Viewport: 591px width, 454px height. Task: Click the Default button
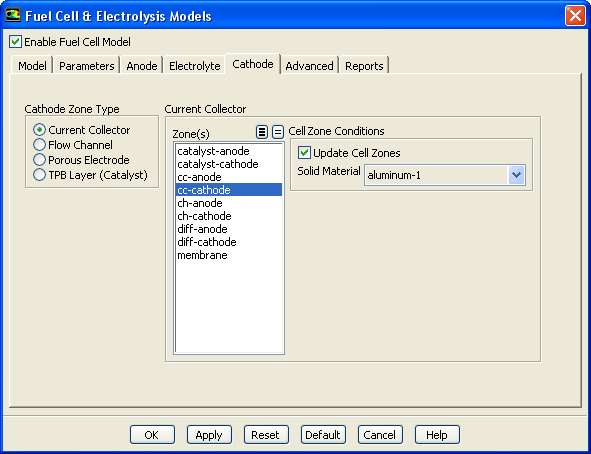click(x=323, y=435)
